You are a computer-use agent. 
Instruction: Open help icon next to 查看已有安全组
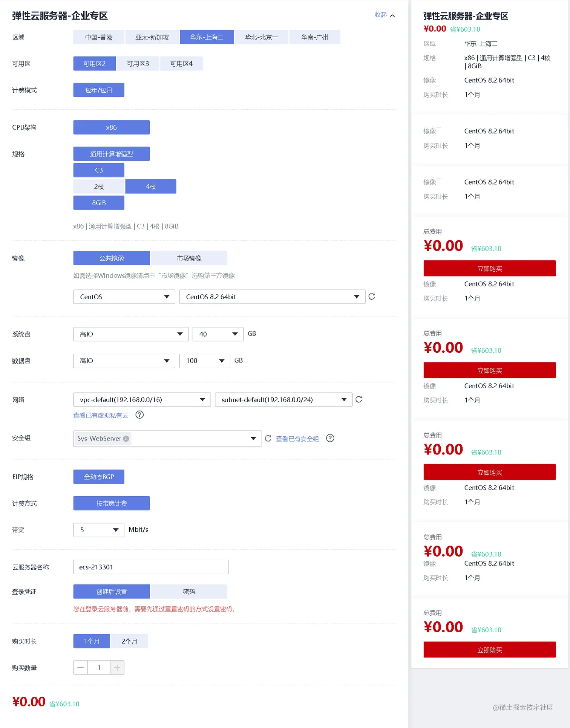click(330, 438)
